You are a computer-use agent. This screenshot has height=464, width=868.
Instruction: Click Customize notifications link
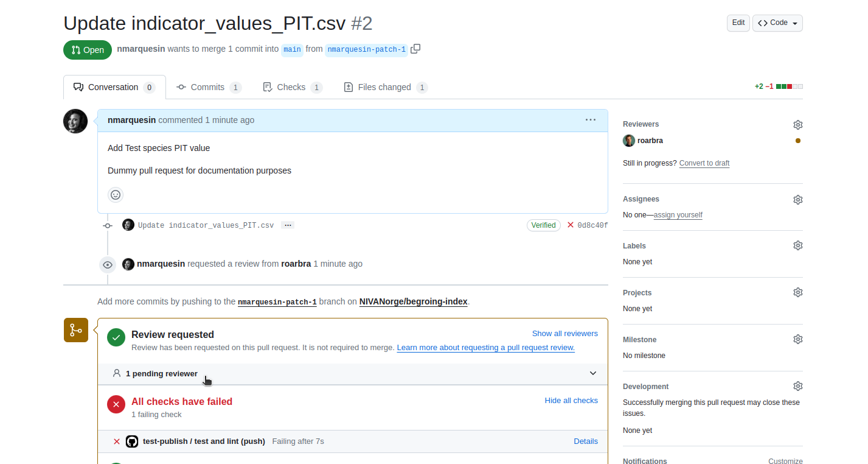(x=785, y=462)
